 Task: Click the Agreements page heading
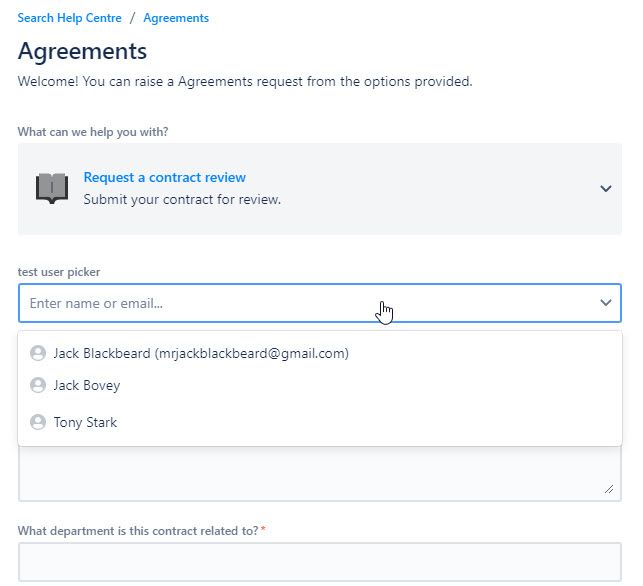(82, 51)
